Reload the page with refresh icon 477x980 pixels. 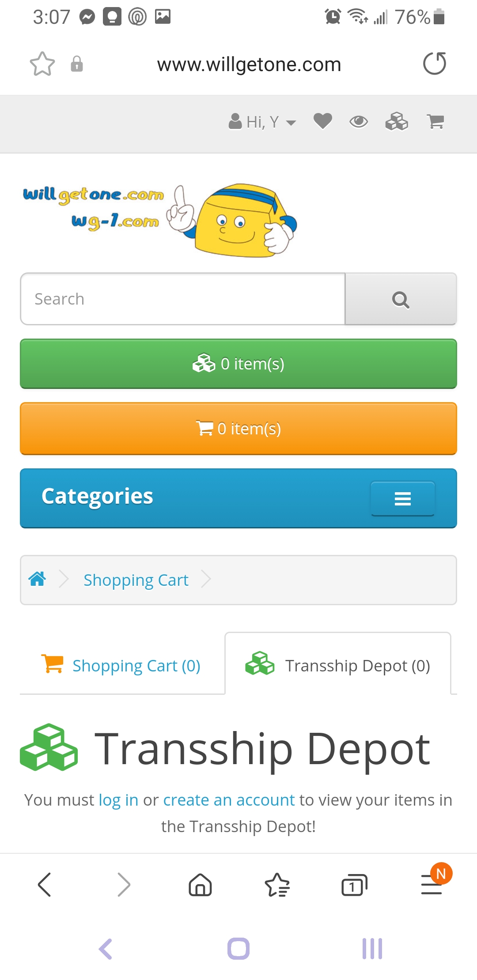point(435,64)
